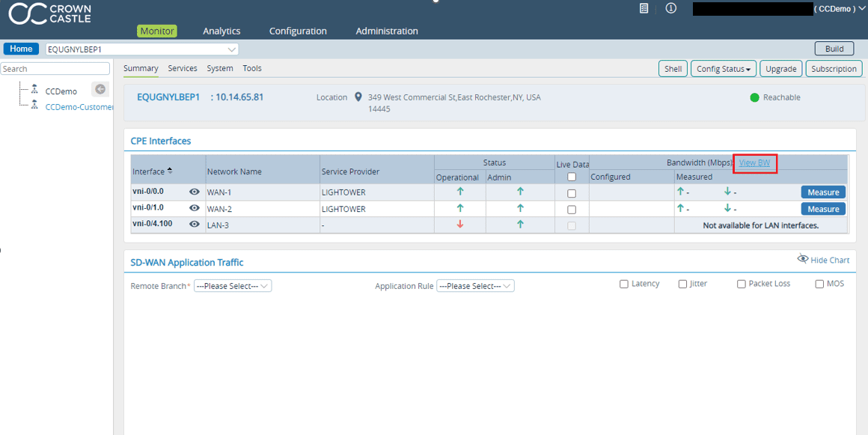868x435 pixels.
Task: Open the Config Status dropdown
Action: pyautogui.click(x=723, y=68)
